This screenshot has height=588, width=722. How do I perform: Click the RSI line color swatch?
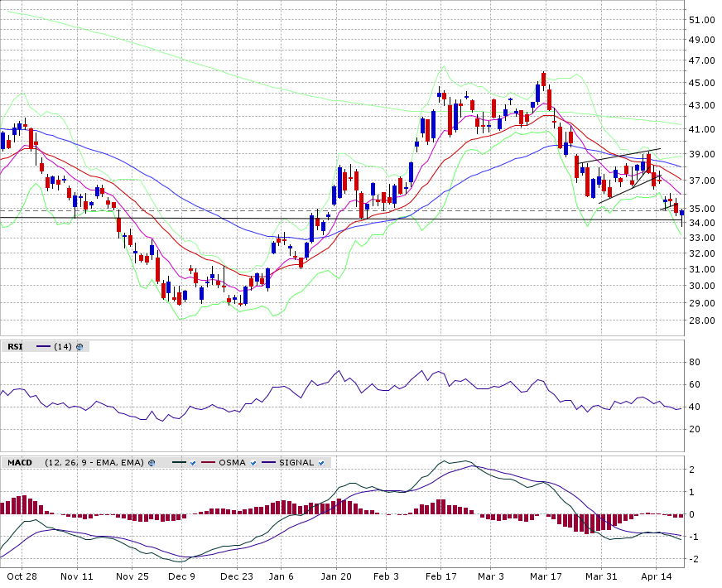[43, 347]
